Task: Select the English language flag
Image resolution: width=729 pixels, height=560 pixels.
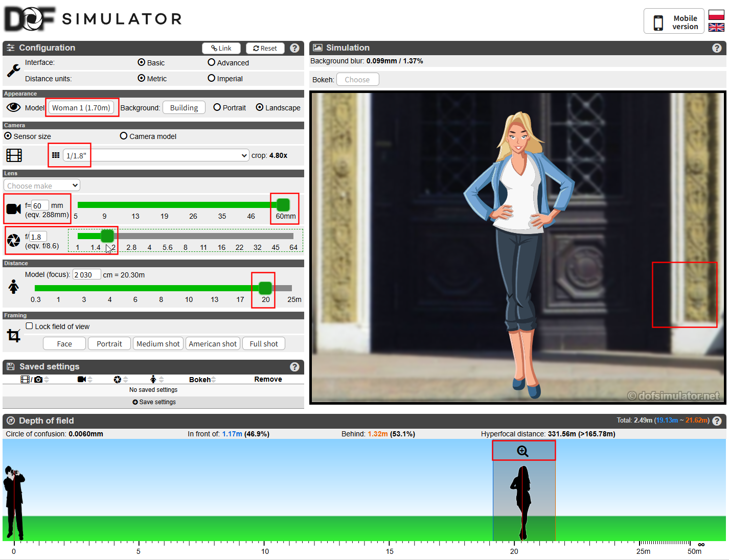Action: [x=716, y=27]
